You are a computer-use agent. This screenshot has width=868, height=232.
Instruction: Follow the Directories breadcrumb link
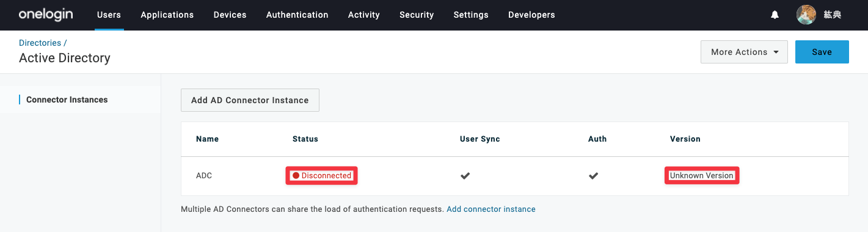pos(40,43)
